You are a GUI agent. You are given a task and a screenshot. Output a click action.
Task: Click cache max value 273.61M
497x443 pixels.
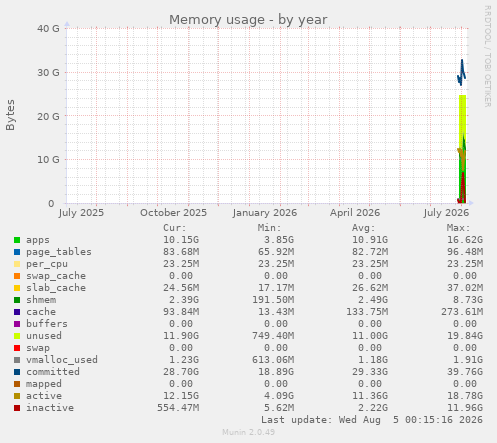(462, 312)
